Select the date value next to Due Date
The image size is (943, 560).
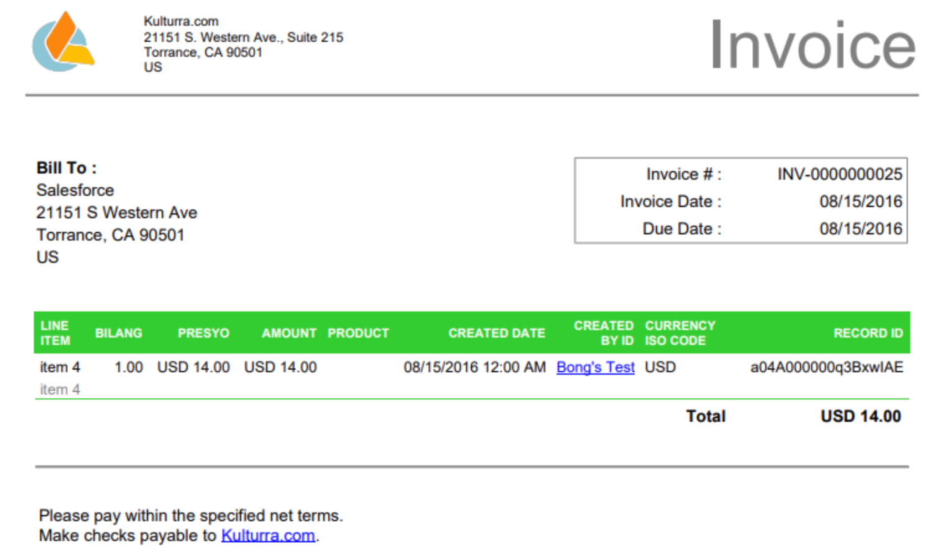860,229
